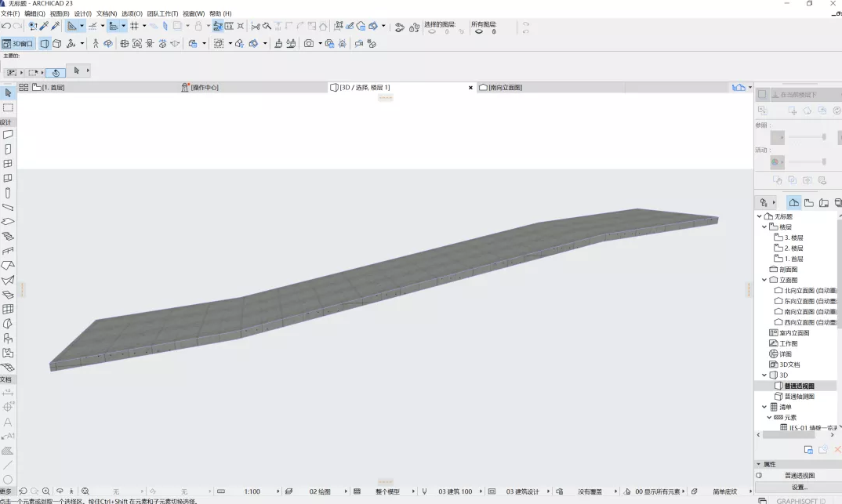Screen dimensions: 842x504
Task: Click the walking figure Explore icon
Action: click(96, 43)
